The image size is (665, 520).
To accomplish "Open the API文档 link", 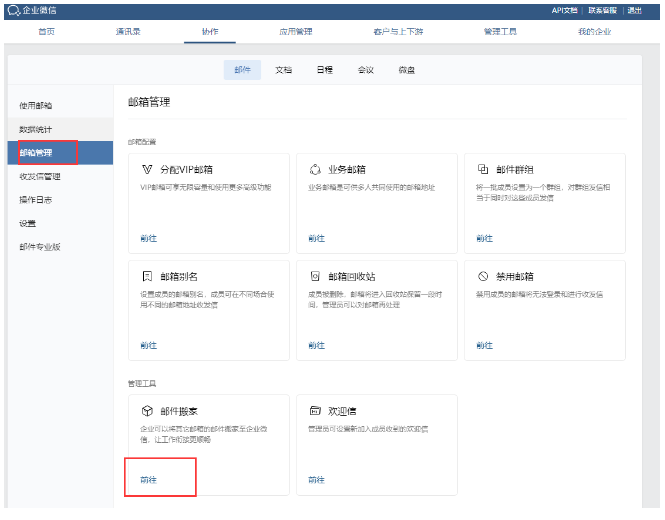I will (x=564, y=10).
